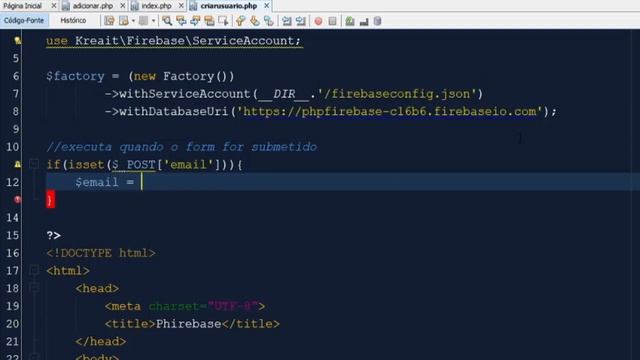640x360 pixels.
Task: Click the Next Bookmark icon
Action: tap(255, 21)
